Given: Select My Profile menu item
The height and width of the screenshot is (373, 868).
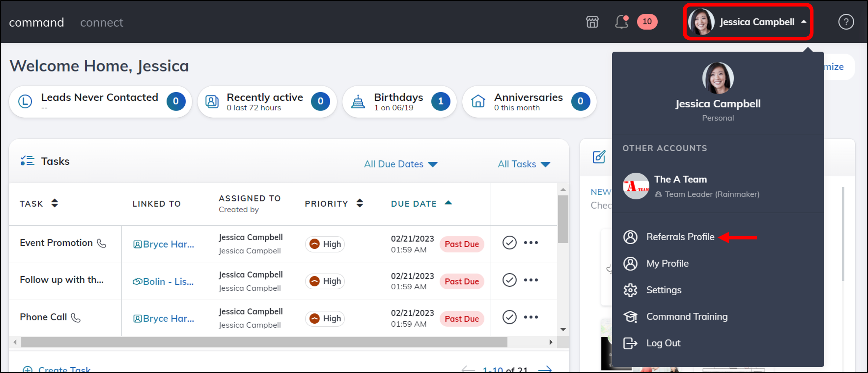Looking at the screenshot, I should 667,264.
